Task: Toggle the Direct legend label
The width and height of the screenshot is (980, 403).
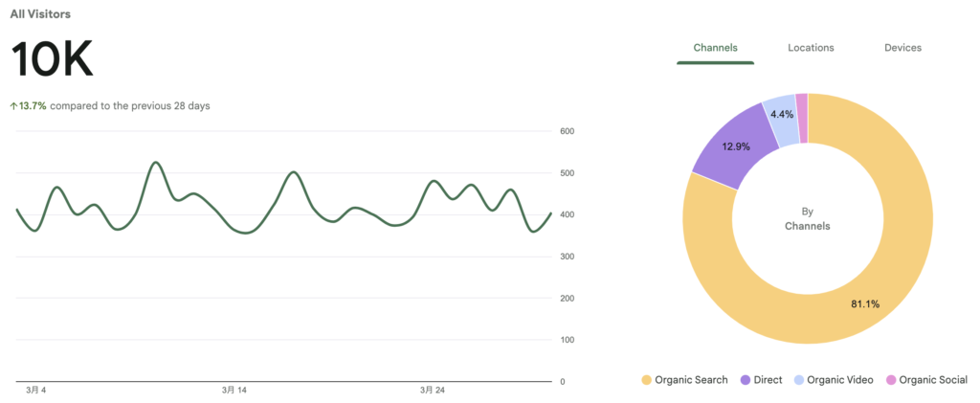Action: (768, 380)
